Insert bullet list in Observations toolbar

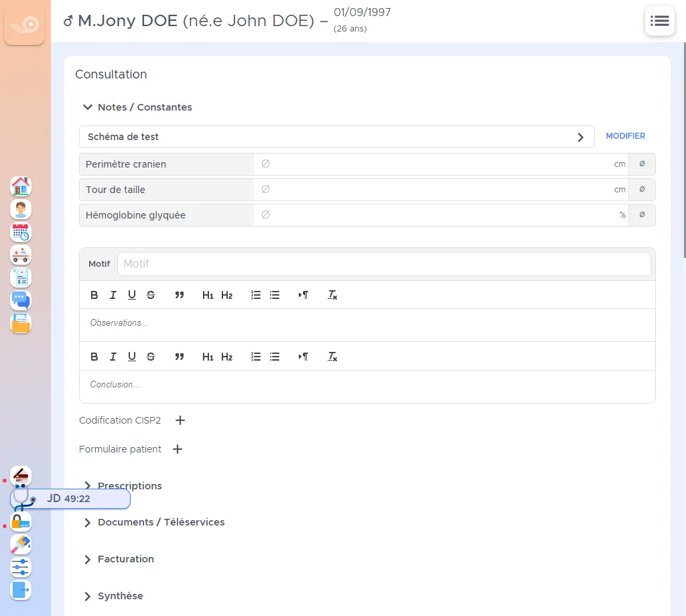[x=275, y=295]
